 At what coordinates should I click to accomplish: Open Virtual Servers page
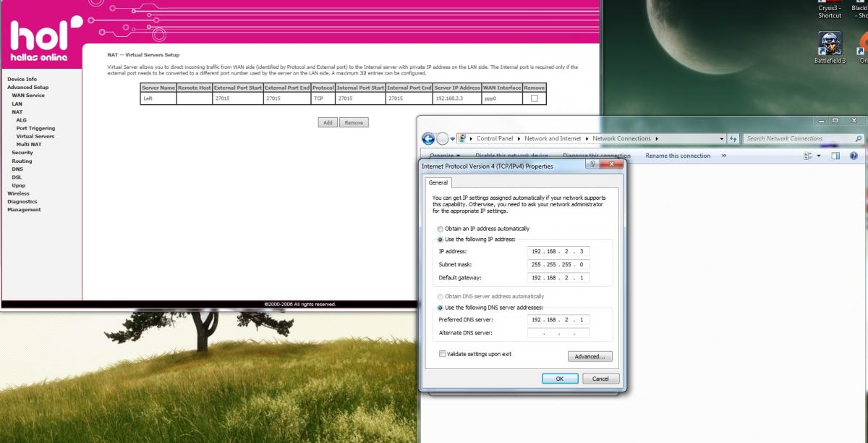pyautogui.click(x=35, y=136)
